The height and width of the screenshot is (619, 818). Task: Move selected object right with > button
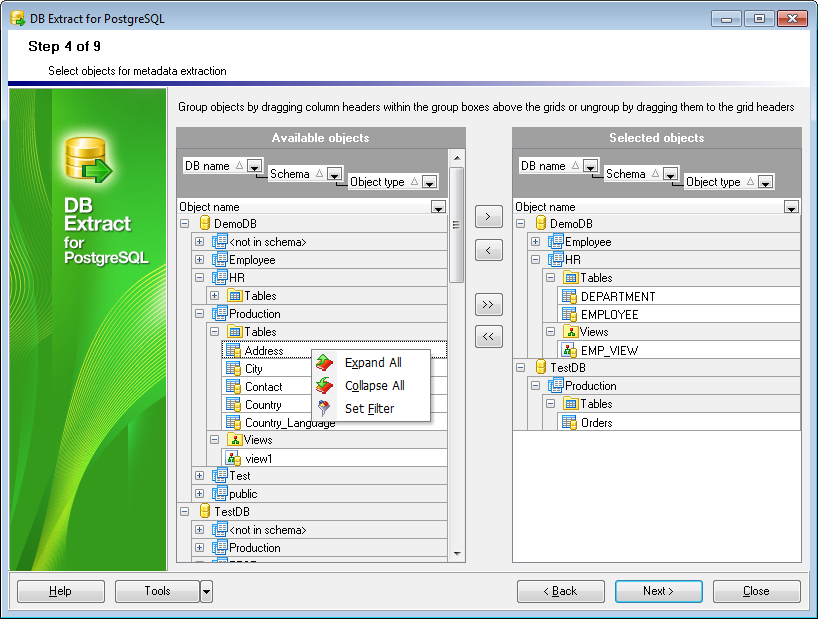[488, 216]
